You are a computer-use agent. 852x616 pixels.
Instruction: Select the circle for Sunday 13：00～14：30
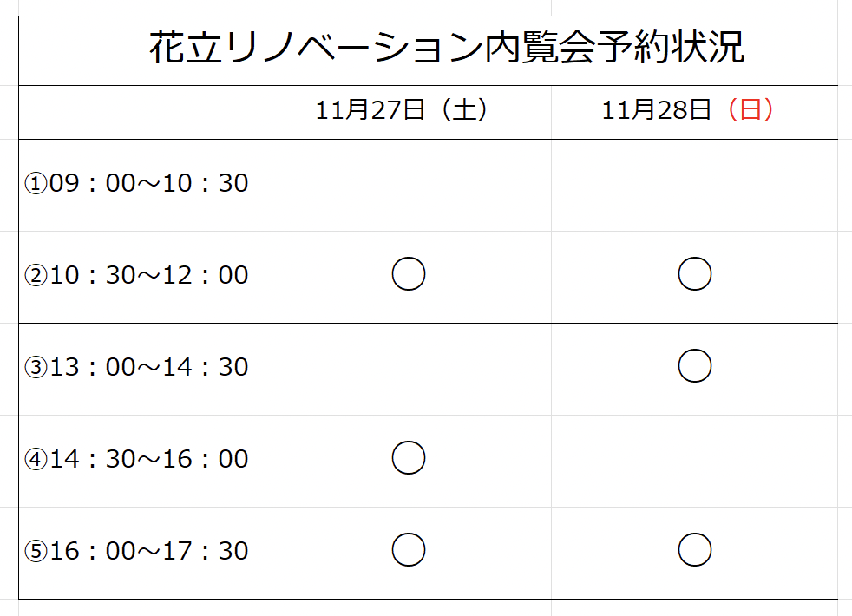point(695,366)
